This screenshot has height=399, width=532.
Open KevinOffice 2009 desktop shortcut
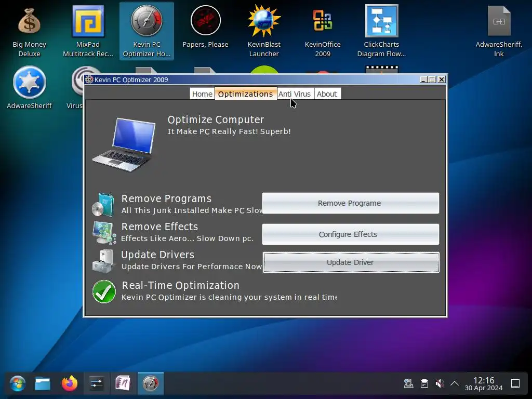pos(322,31)
